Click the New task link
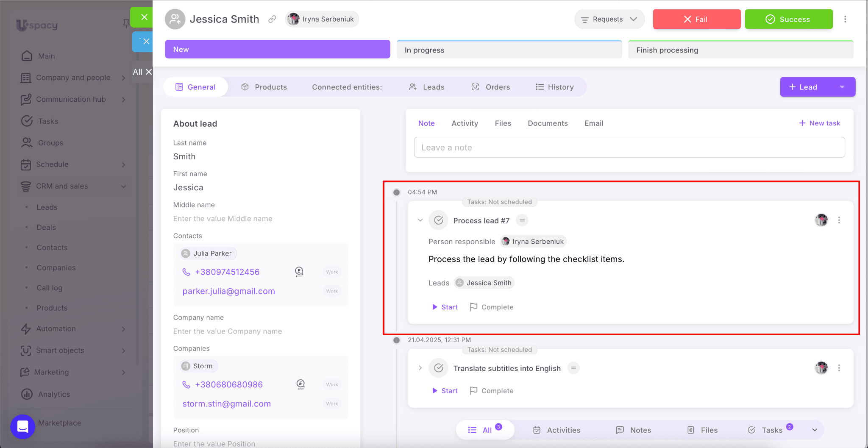 tap(819, 123)
